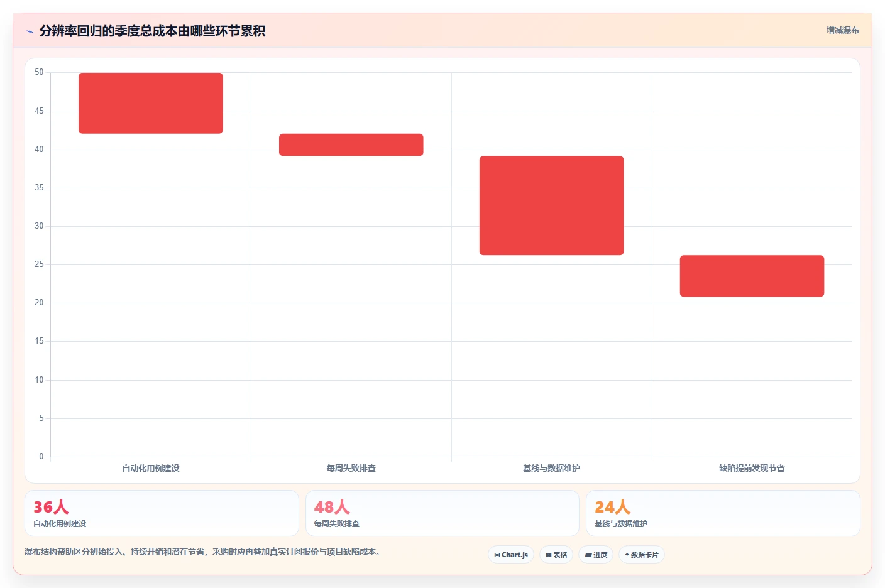The width and height of the screenshot is (885, 588).
Task: Click the icon inside the Chart.js tag
Action: click(497, 555)
